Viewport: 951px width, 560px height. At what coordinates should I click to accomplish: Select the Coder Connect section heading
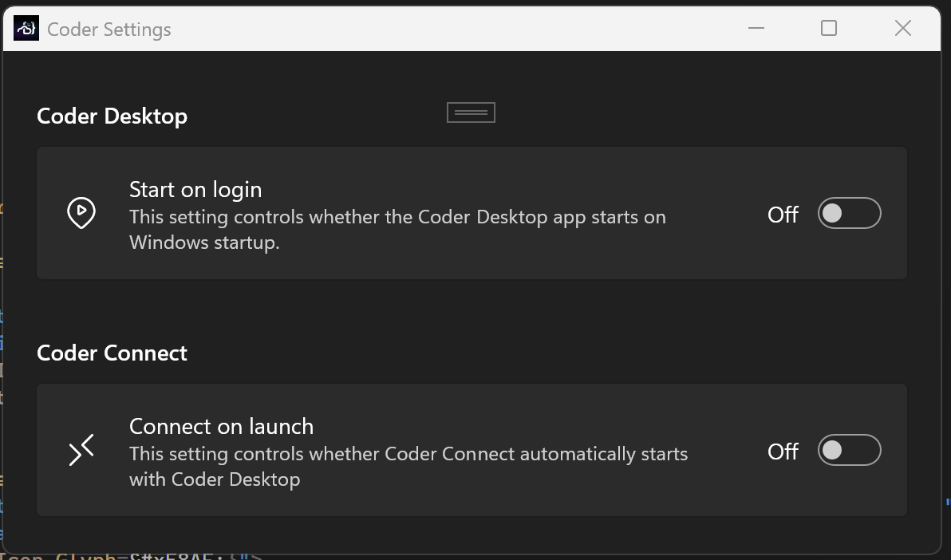point(112,353)
